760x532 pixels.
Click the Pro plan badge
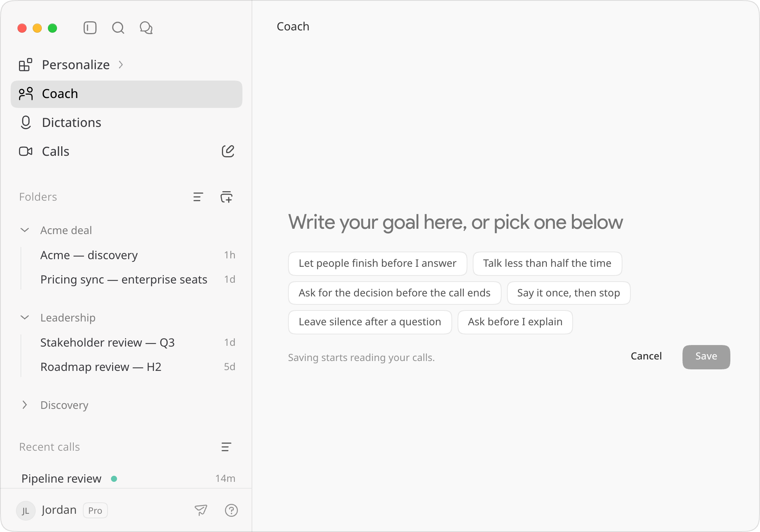pos(95,510)
